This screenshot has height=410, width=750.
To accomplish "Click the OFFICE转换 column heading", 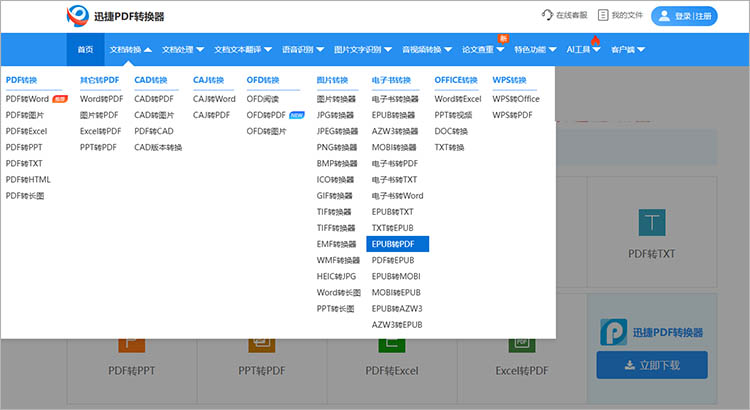I will tap(456, 80).
